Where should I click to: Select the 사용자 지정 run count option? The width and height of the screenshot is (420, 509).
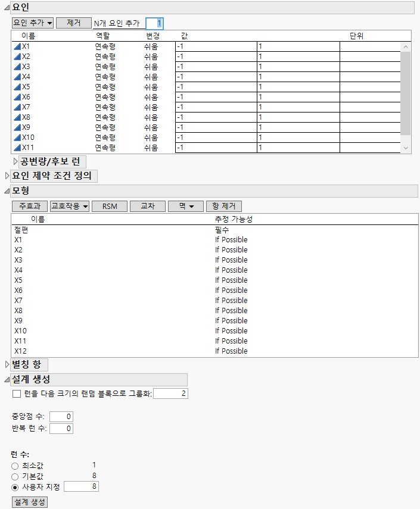pos(15,487)
